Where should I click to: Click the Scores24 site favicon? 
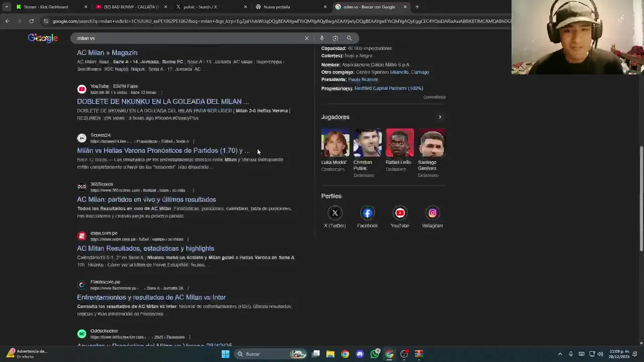(82, 138)
